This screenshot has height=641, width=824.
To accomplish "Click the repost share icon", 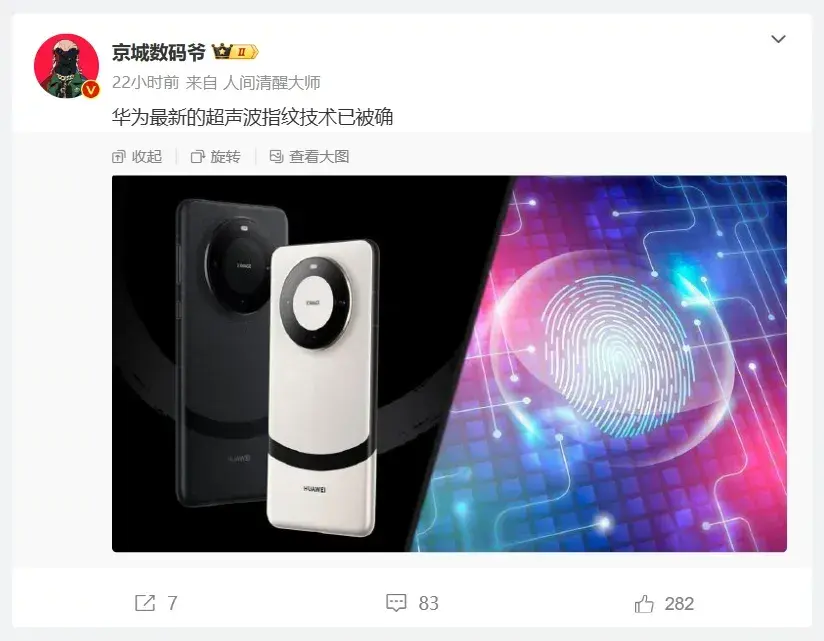I will coord(145,603).
